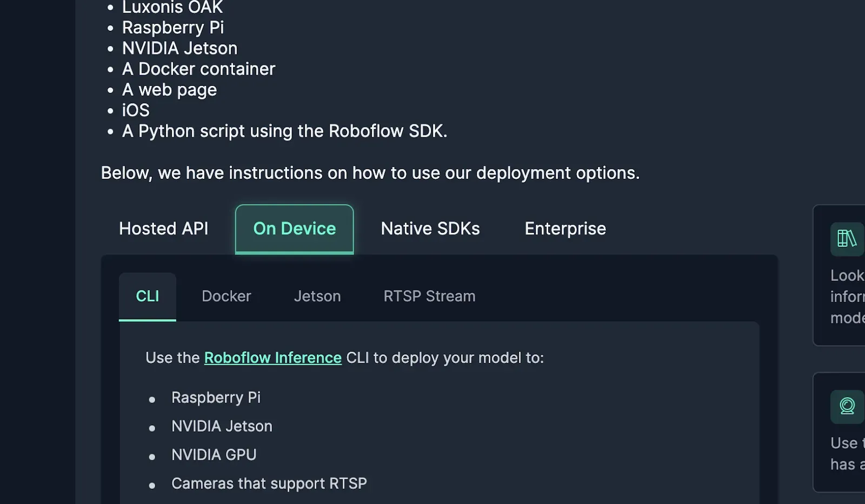865x504 pixels.
Task: Select the CLI sub-tab
Action: pyautogui.click(x=148, y=297)
